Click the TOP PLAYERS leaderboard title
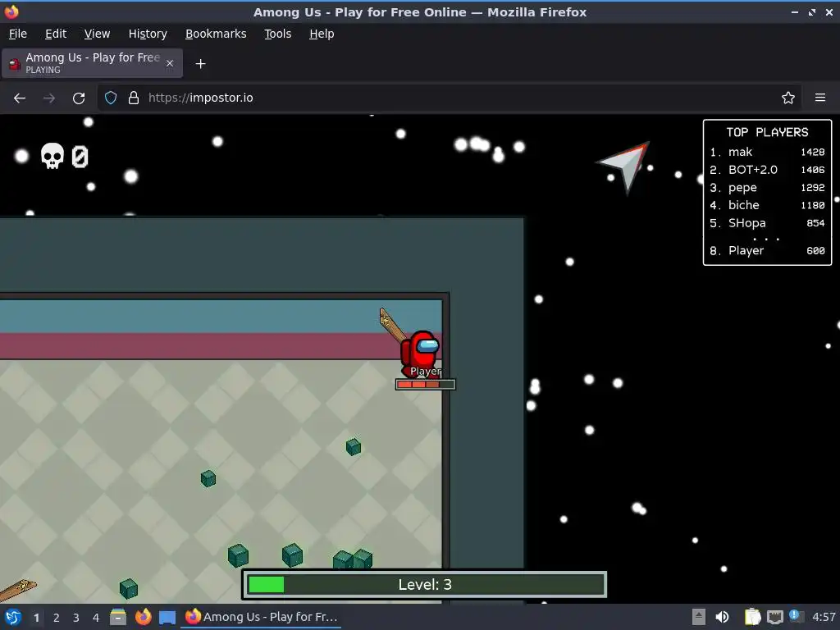840x630 pixels. [x=767, y=132]
